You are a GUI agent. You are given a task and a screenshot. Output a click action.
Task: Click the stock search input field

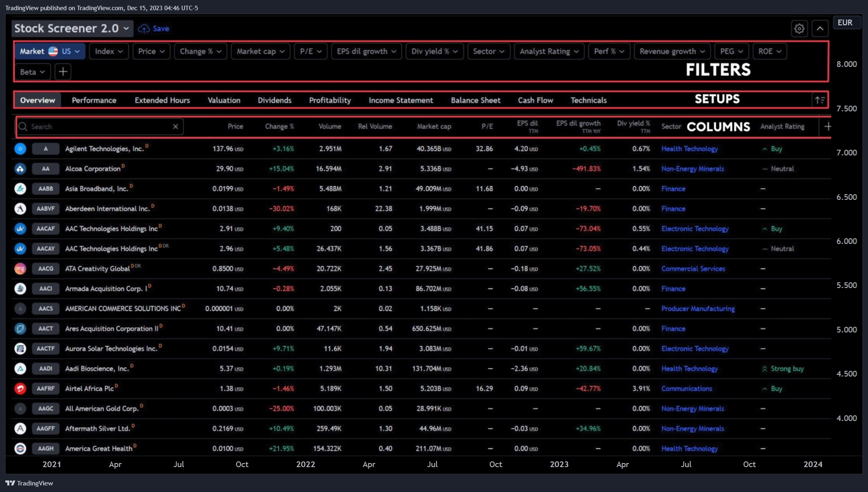[x=100, y=127]
